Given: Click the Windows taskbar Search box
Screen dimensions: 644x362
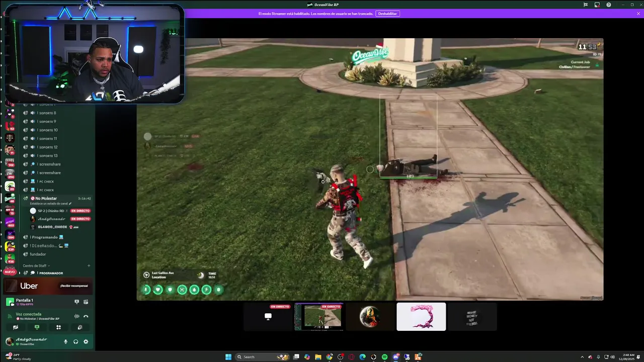Looking at the screenshot, I should click(x=263, y=357).
